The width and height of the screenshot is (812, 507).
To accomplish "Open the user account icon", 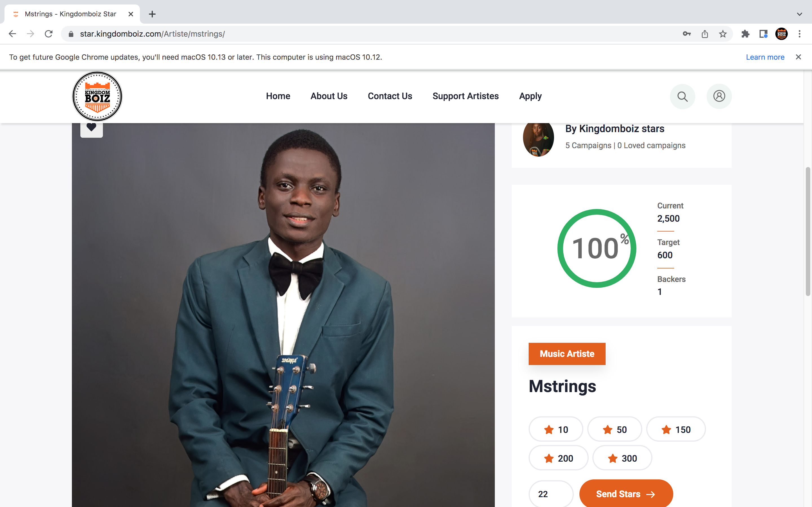I will (719, 97).
